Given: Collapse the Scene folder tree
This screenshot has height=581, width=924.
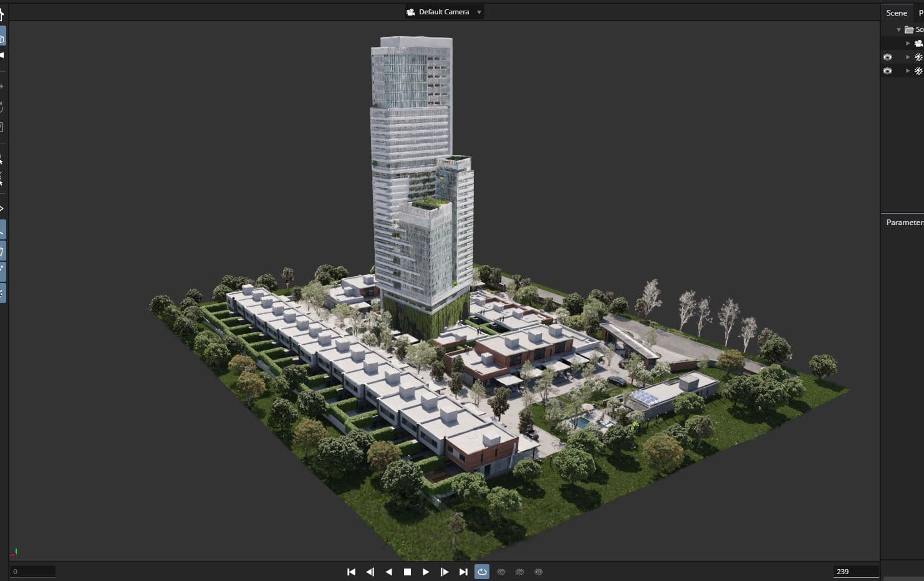Looking at the screenshot, I should tap(898, 30).
